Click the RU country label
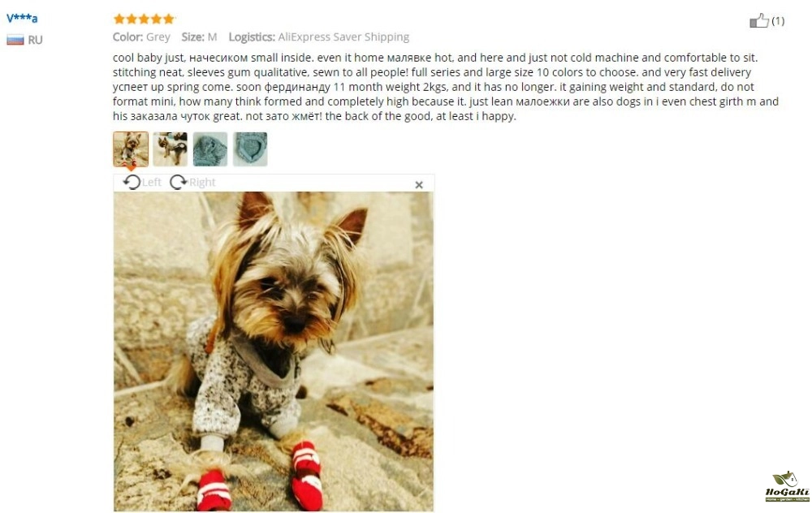Image resolution: width=812 pixels, height=513 pixels. [x=35, y=40]
